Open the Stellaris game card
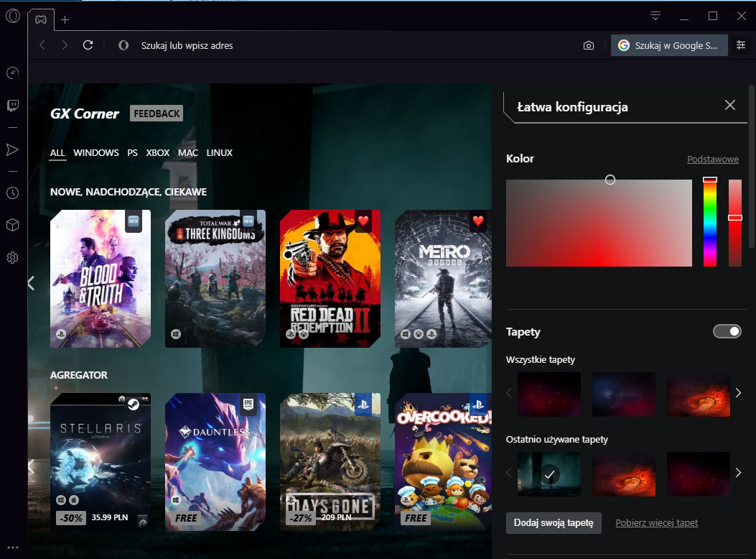The width and height of the screenshot is (756, 559). point(101,462)
